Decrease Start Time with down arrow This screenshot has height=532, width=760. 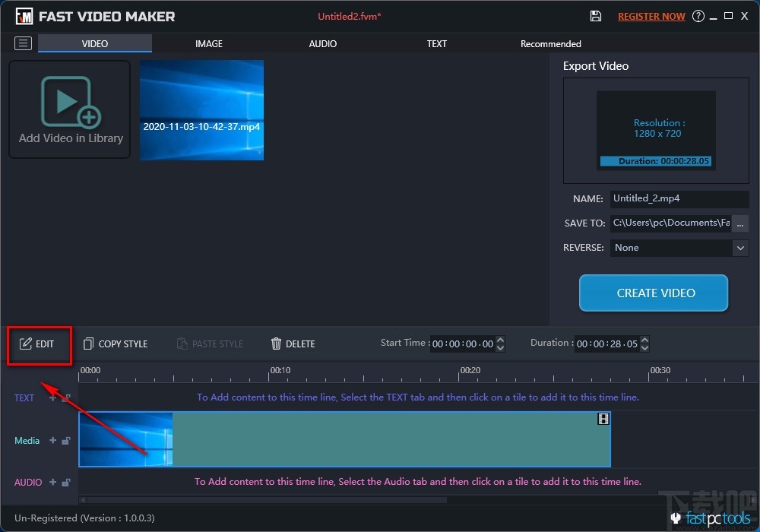(501, 348)
